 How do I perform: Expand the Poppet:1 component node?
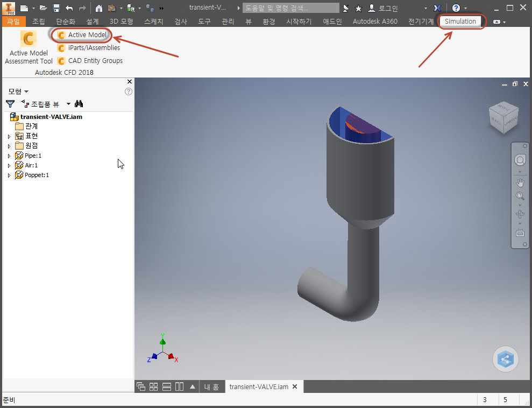9,175
